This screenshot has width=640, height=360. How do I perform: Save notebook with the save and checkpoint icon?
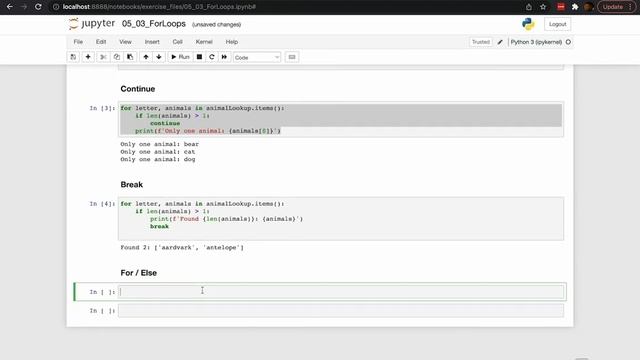tap(73, 57)
